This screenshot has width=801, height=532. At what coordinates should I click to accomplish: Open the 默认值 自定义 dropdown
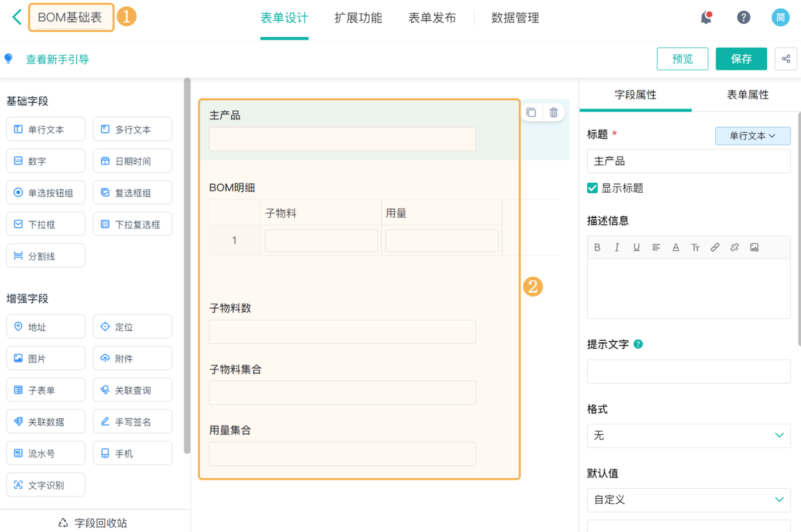[x=688, y=499]
